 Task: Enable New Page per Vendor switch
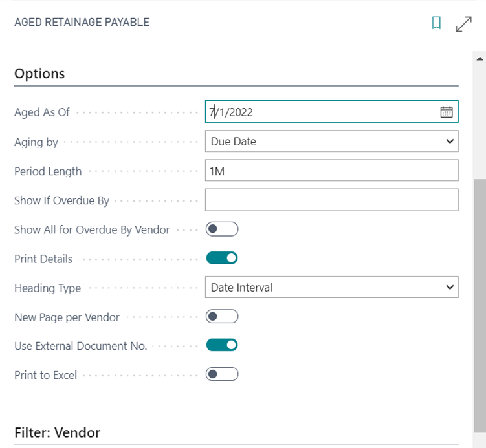coord(222,316)
